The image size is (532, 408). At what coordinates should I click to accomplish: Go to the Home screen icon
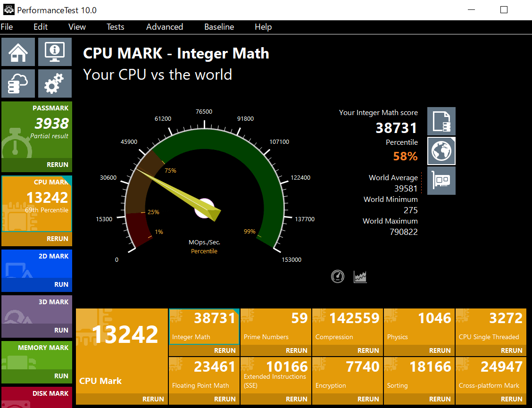pyautogui.click(x=18, y=52)
